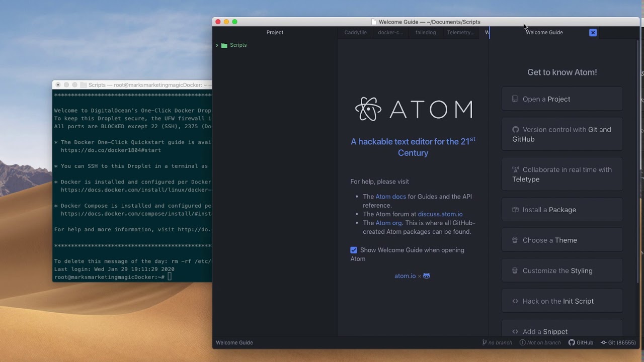Open the Telemetry... tab
The image size is (644, 362).
[x=460, y=32]
